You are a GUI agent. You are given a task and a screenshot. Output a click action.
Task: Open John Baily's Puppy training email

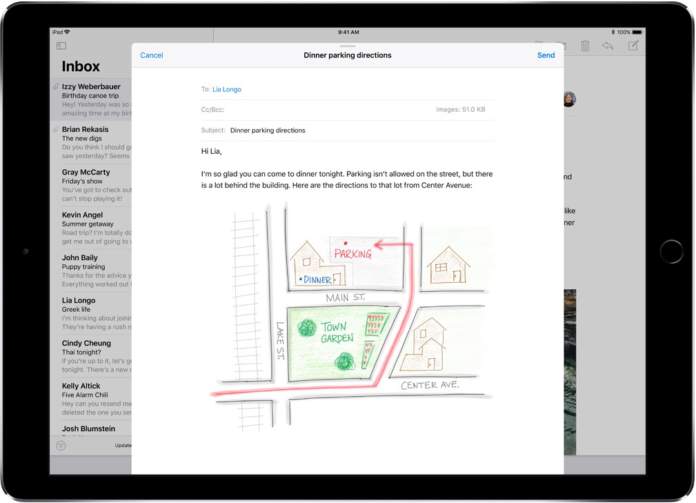92,268
